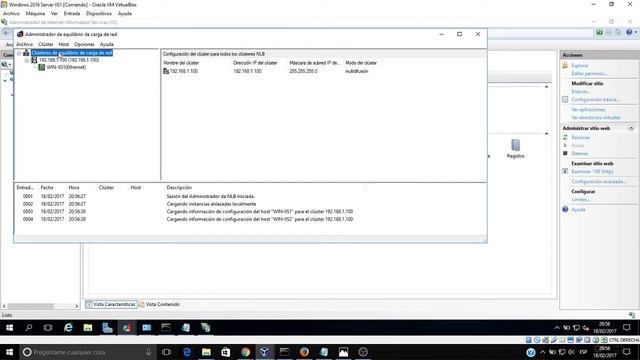Open File Explorer in guest taskbar
Image resolution: width=640 pixels, height=360 pixels.
pyautogui.click(x=88, y=328)
